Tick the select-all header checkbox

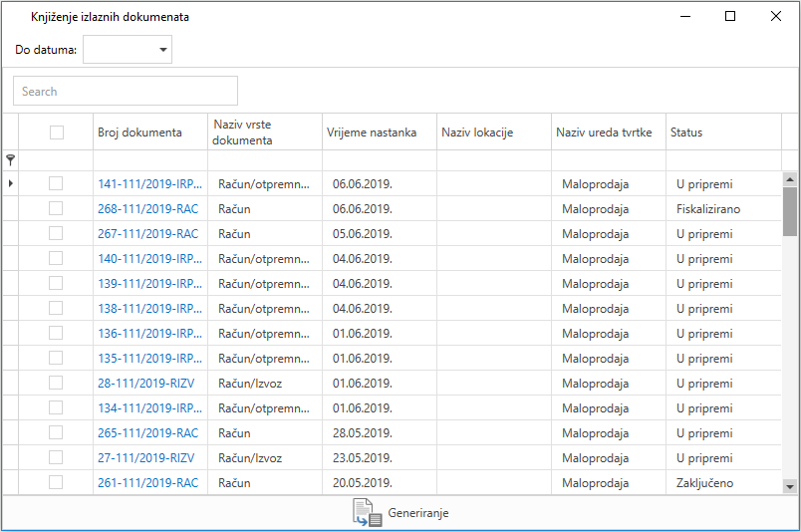[x=57, y=133]
